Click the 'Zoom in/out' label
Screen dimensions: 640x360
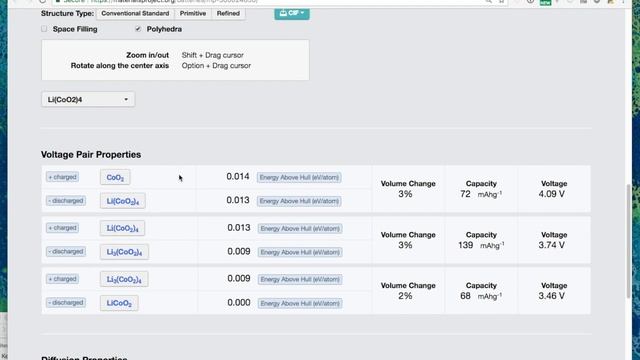coord(147,55)
